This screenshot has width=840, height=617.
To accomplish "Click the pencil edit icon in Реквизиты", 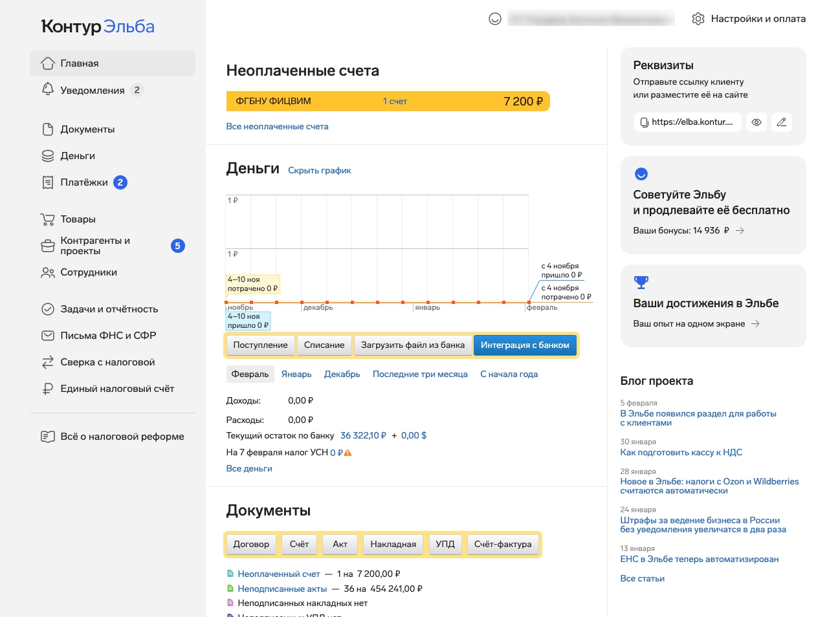I will coord(781,122).
